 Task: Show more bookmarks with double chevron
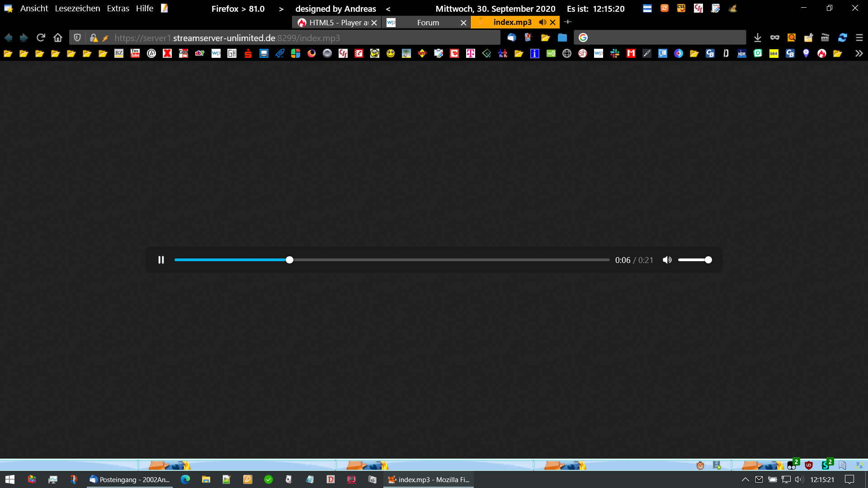coord(859,53)
